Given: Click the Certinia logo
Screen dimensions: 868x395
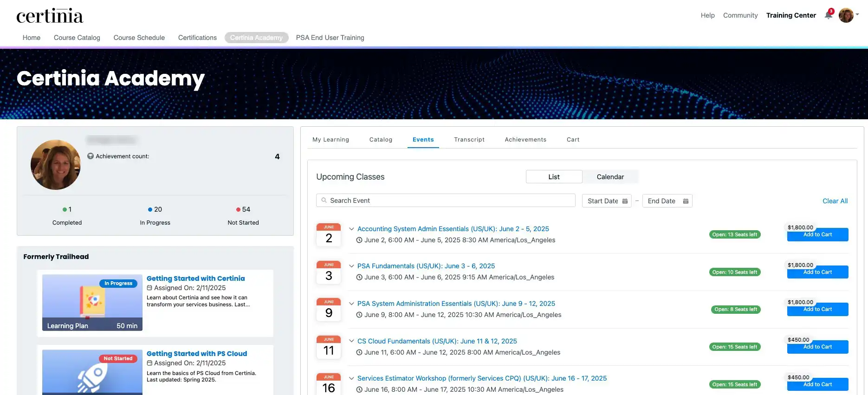Looking at the screenshot, I should (x=50, y=15).
